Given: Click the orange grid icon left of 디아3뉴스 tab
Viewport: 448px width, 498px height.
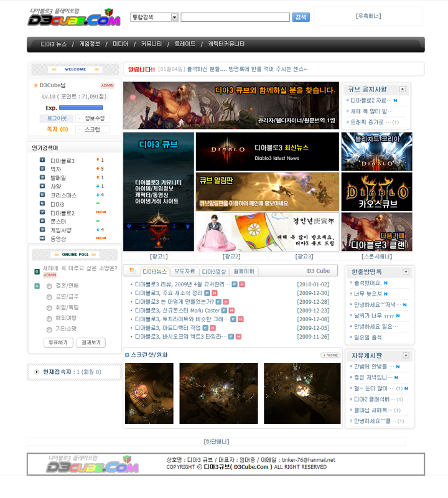Looking at the screenshot, I should point(132,271).
